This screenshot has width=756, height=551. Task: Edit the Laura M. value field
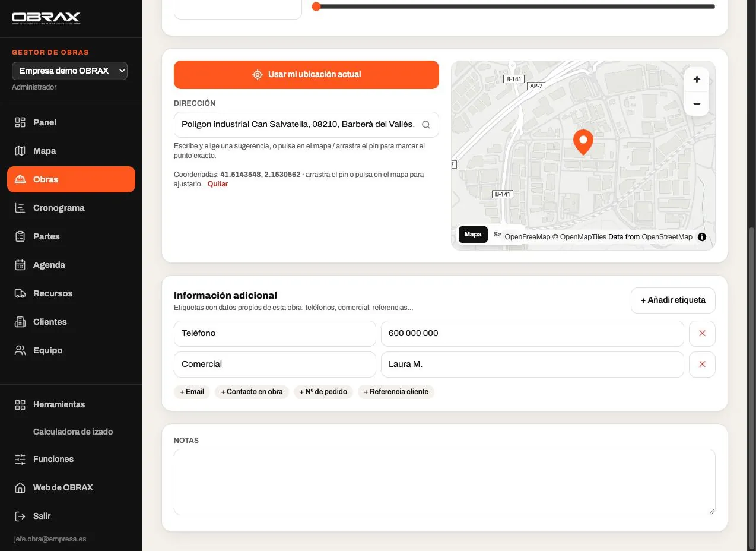tap(532, 365)
